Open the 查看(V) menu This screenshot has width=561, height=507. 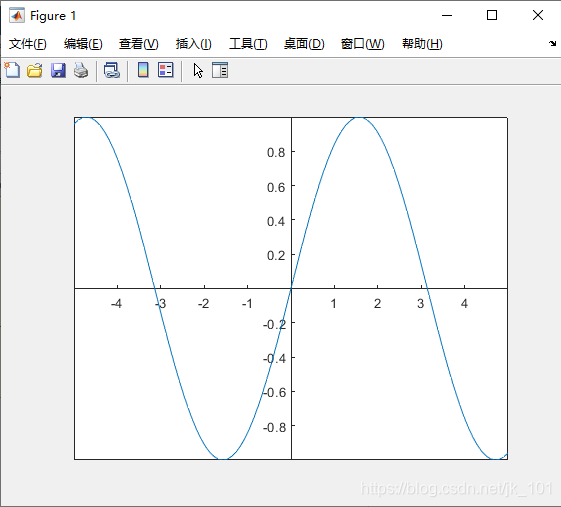pos(138,44)
